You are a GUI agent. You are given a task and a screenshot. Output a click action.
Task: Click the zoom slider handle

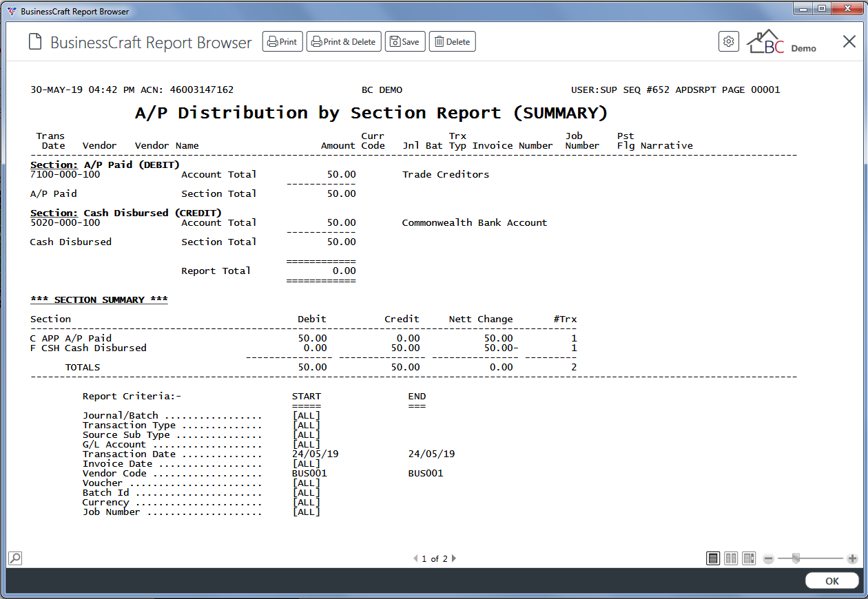click(796, 558)
